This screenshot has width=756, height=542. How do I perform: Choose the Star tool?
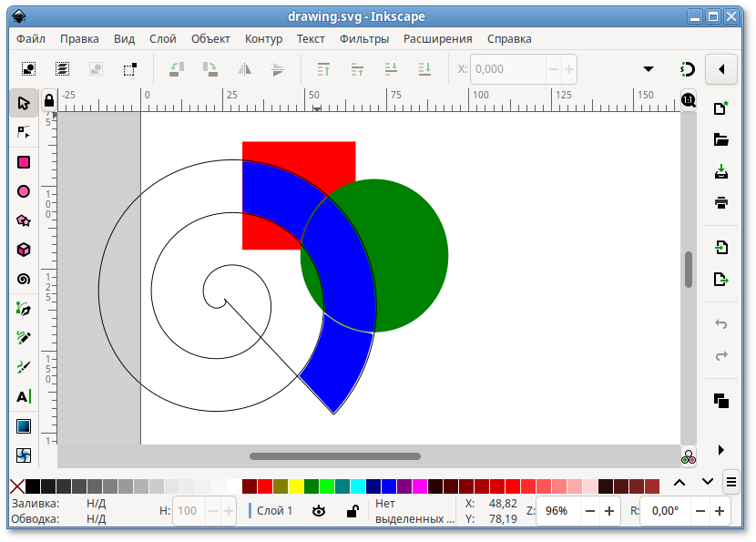click(x=23, y=220)
